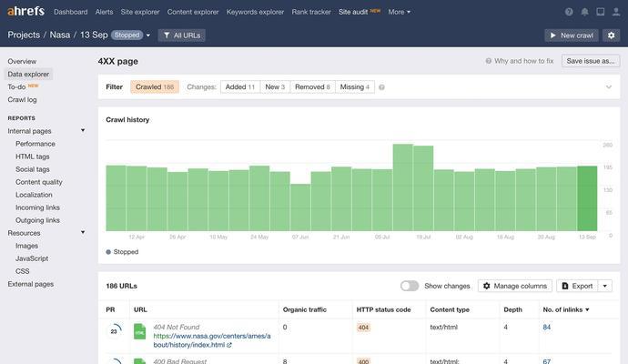Open Alerts in top navigation

click(x=104, y=12)
